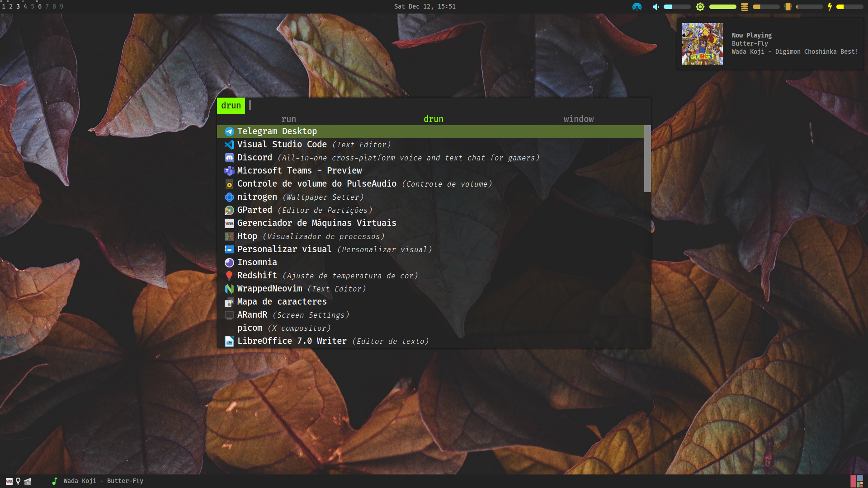Launch Visual Studio Code entry
868x488 pixels.
(x=430, y=145)
